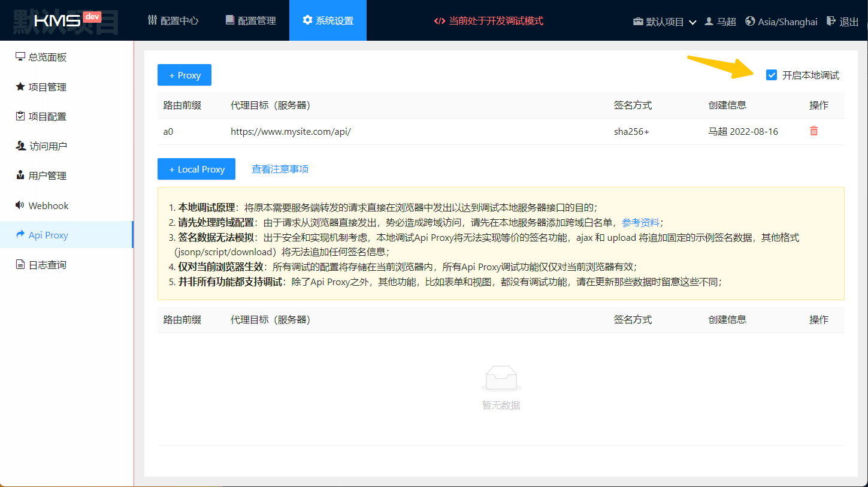Select the 系统设置 top tab

coord(328,21)
